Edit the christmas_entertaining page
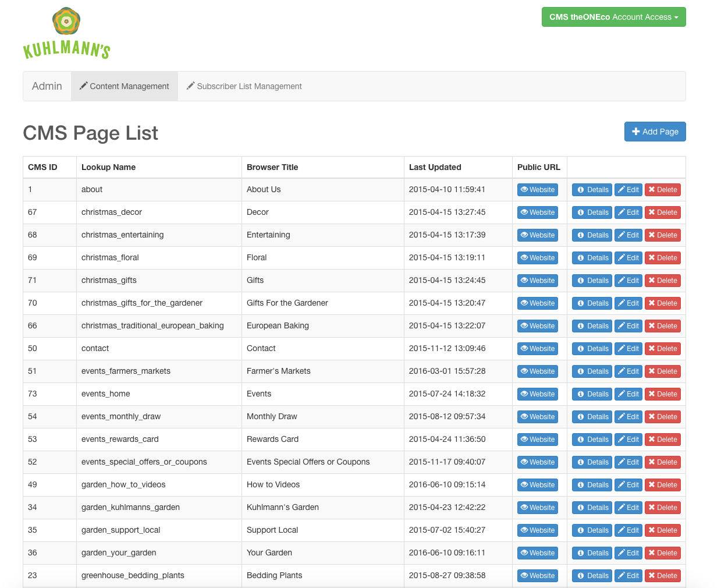 click(628, 235)
